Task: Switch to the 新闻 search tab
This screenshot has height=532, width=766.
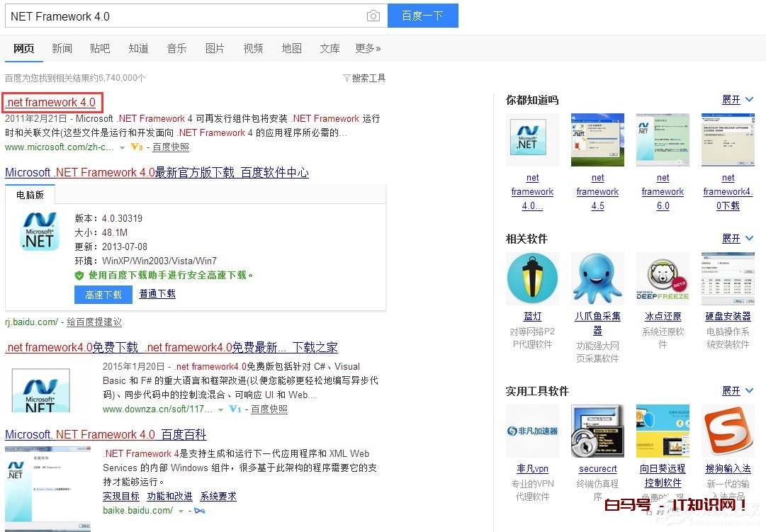Action: (x=62, y=47)
